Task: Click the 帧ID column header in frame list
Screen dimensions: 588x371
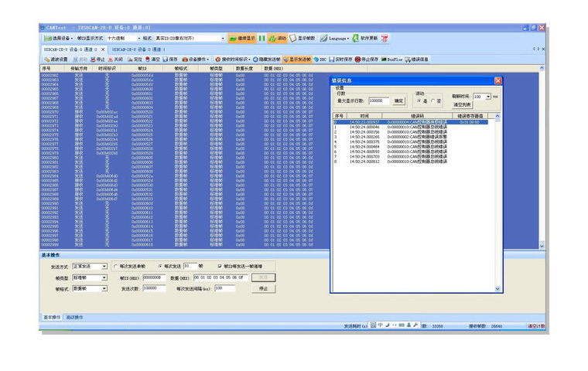Action: tap(142, 69)
